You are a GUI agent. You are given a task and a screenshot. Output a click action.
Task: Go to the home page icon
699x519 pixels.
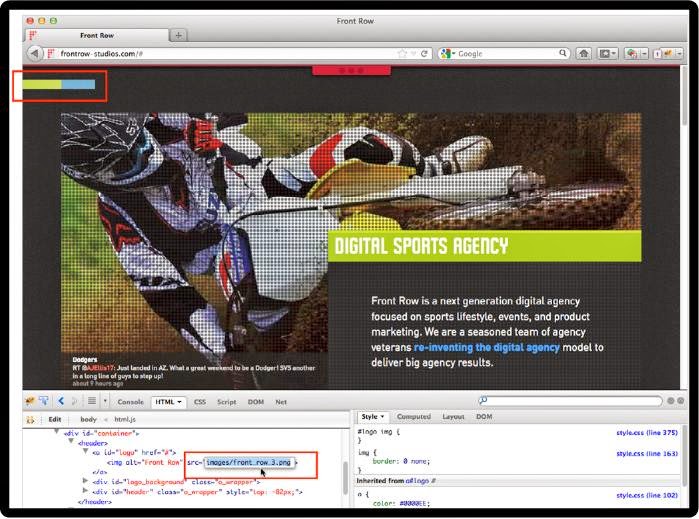pyautogui.click(x=584, y=54)
